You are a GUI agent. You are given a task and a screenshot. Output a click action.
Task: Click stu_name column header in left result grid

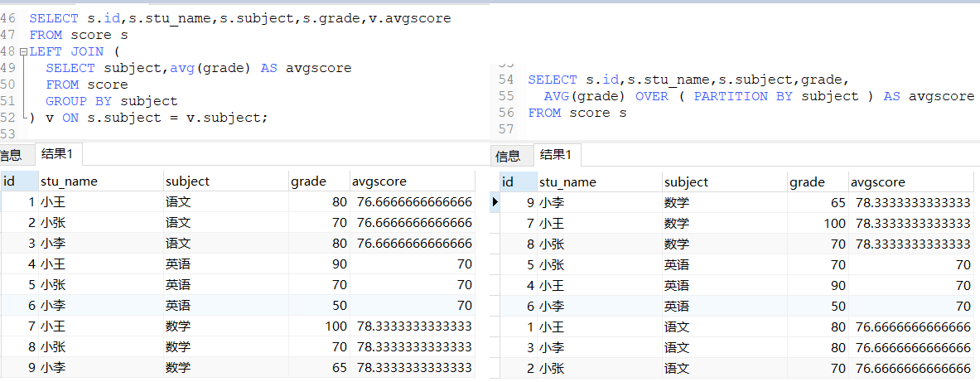(x=100, y=181)
